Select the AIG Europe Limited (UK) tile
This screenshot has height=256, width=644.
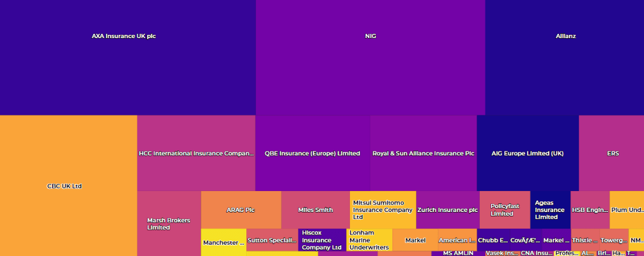[528, 153]
